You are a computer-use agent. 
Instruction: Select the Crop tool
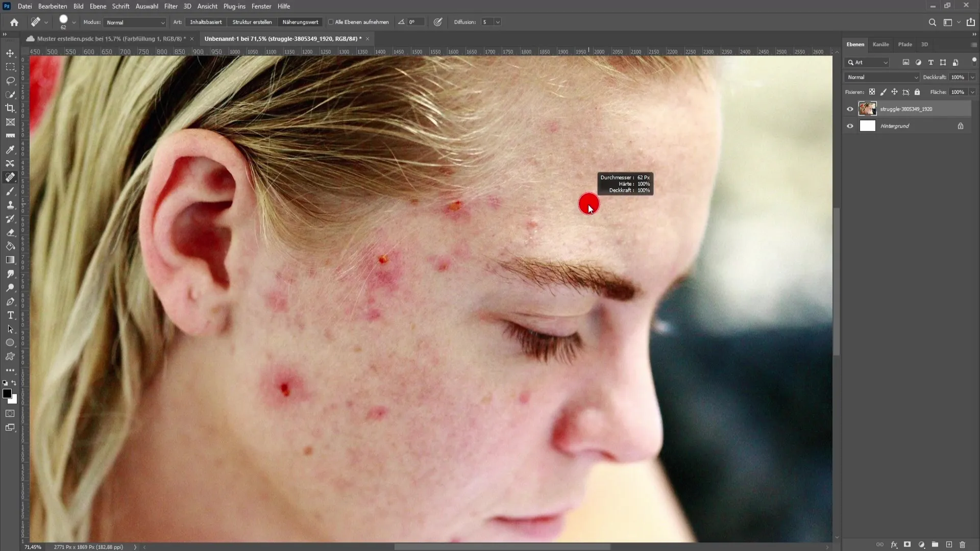(10, 108)
